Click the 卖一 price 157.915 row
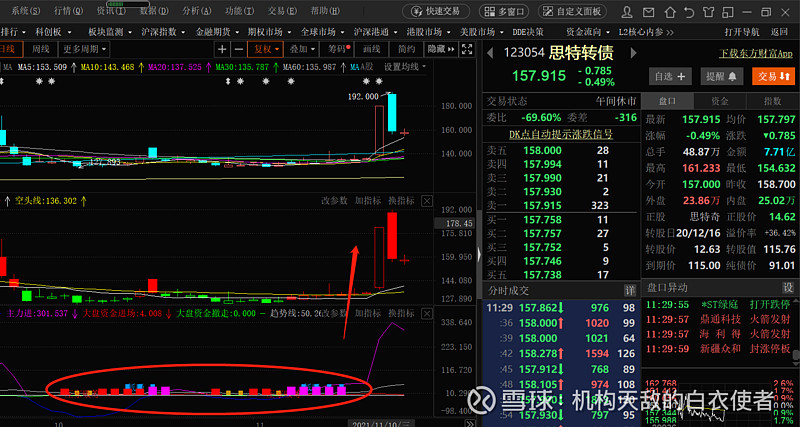Viewport: 800px width, 427px height. point(560,206)
